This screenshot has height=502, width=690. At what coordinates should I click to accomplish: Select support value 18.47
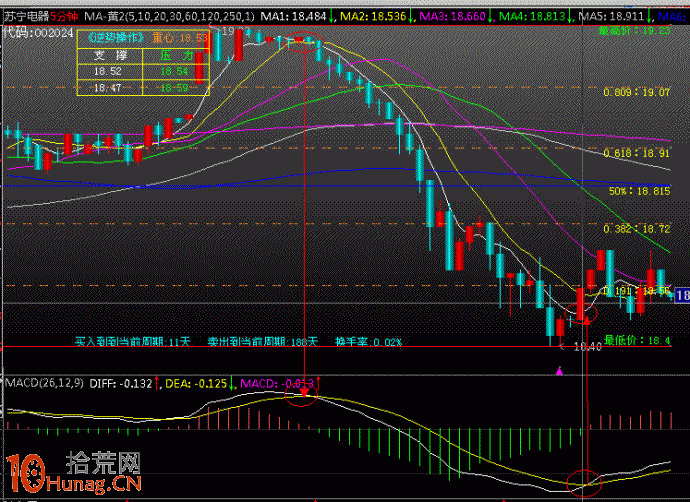(x=107, y=88)
